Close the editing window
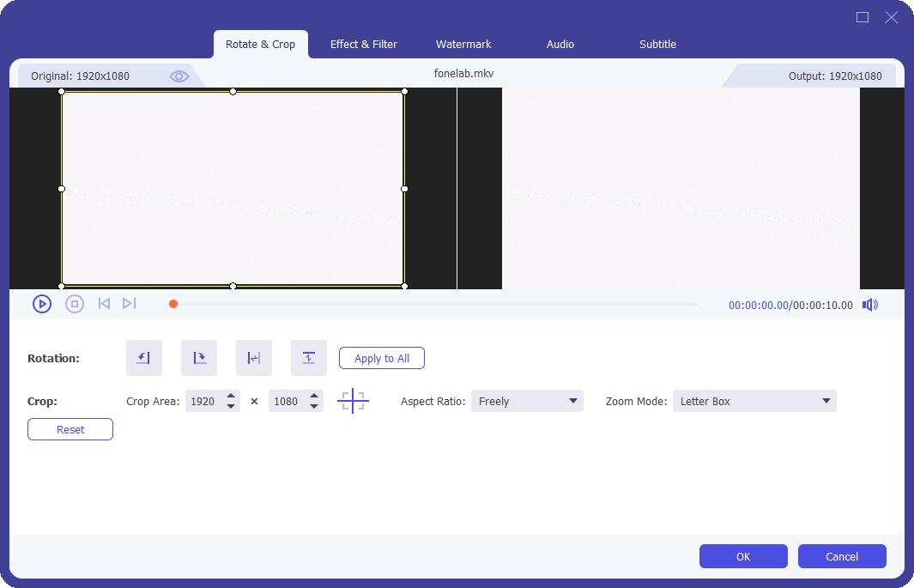Image resolution: width=914 pixels, height=588 pixels. tap(892, 17)
